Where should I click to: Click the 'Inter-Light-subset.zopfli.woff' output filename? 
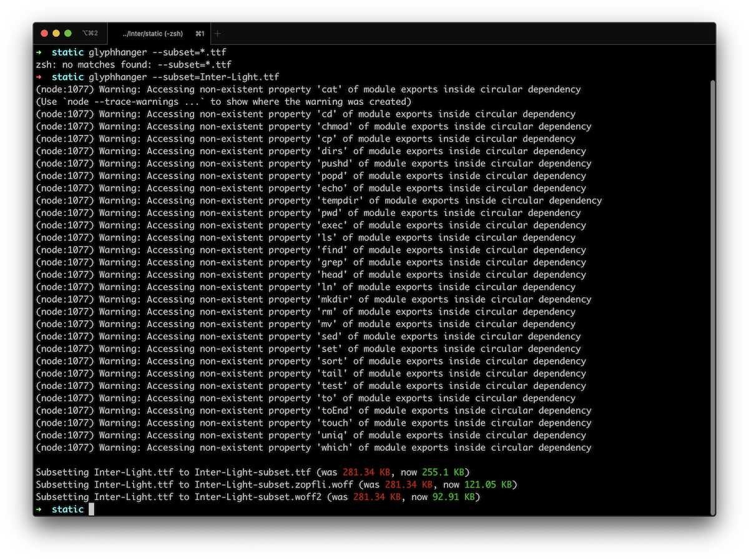point(274,484)
